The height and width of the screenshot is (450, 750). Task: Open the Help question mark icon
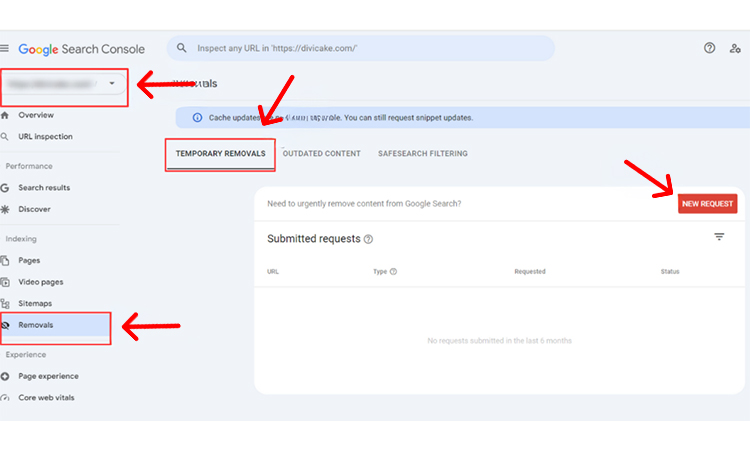(x=709, y=48)
